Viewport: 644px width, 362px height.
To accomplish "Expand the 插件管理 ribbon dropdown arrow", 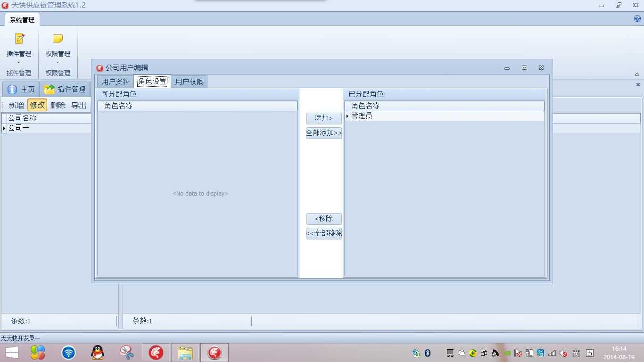I will (19, 63).
